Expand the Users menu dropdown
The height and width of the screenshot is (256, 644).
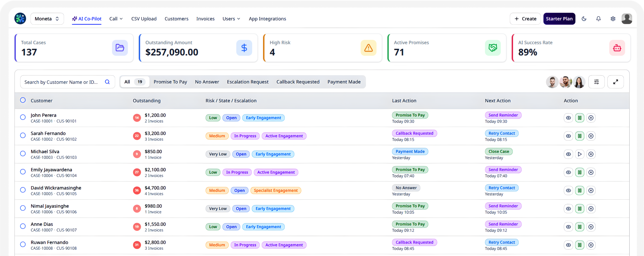click(x=231, y=19)
